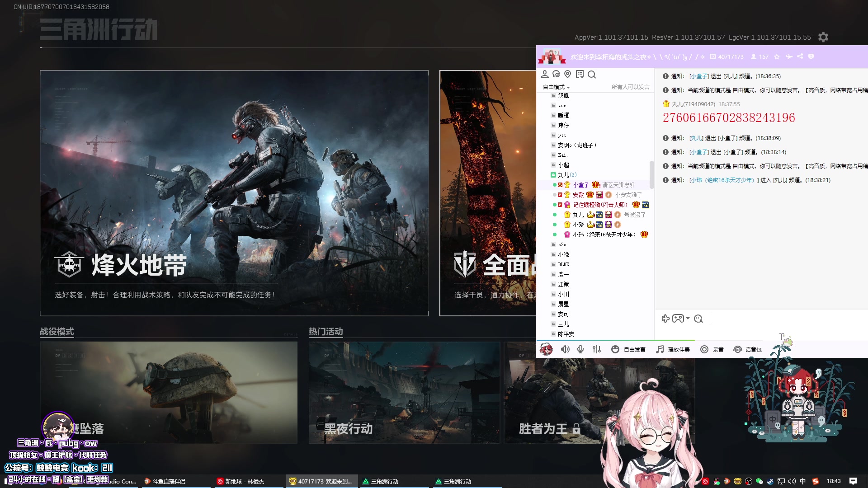This screenshot has height=488, width=868.
Task: Click WeChat icon in system tray
Action: click(759, 481)
